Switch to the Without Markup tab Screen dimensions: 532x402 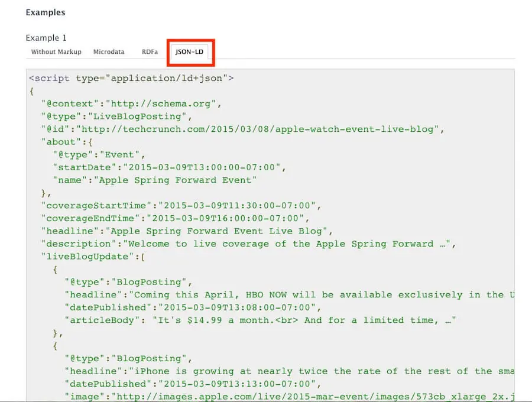pos(56,52)
